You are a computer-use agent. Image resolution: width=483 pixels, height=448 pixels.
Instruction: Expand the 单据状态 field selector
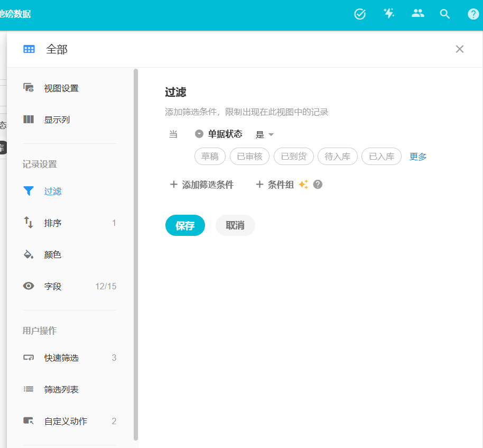tap(219, 134)
